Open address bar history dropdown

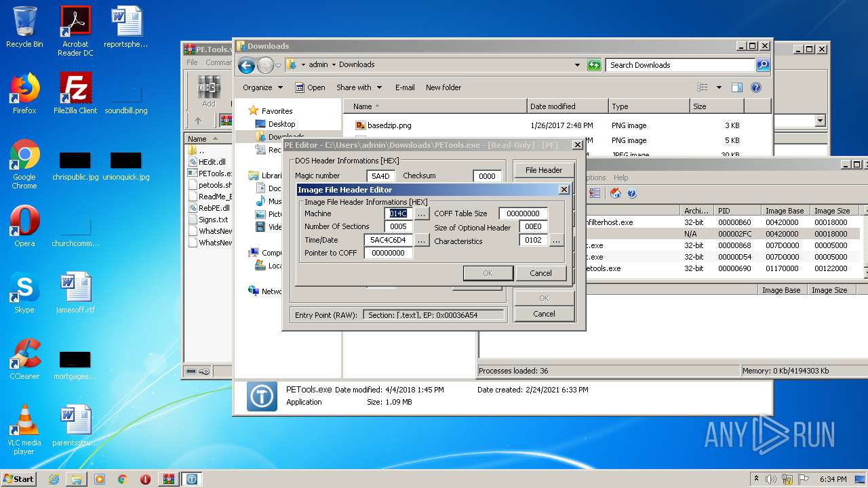click(x=577, y=65)
